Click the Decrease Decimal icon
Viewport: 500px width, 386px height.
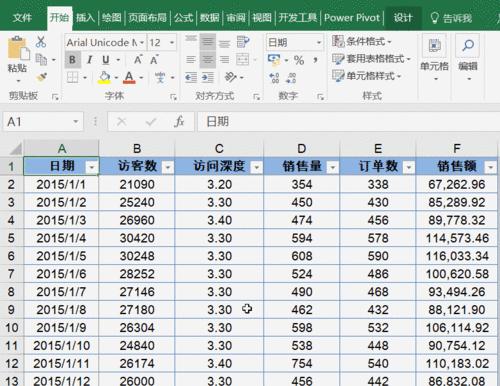[291, 78]
